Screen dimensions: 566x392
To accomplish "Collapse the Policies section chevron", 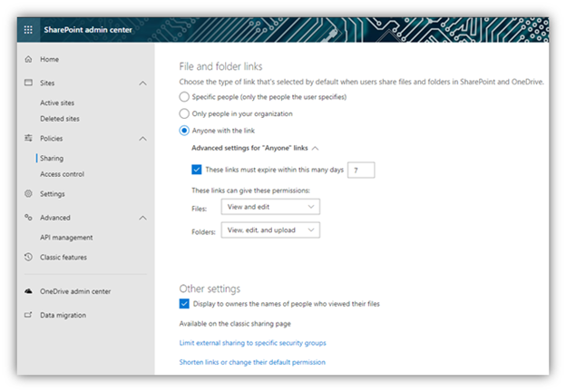I will [143, 139].
